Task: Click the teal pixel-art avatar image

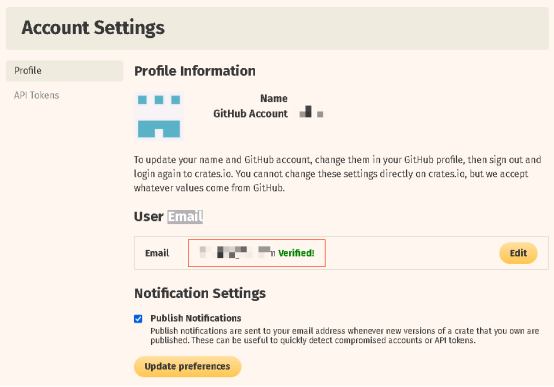Action: click(x=159, y=116)
